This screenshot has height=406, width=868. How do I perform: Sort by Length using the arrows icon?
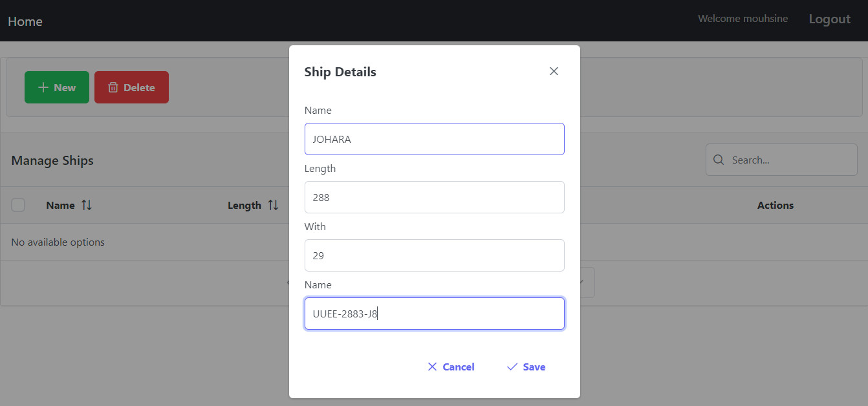point(274,205)
